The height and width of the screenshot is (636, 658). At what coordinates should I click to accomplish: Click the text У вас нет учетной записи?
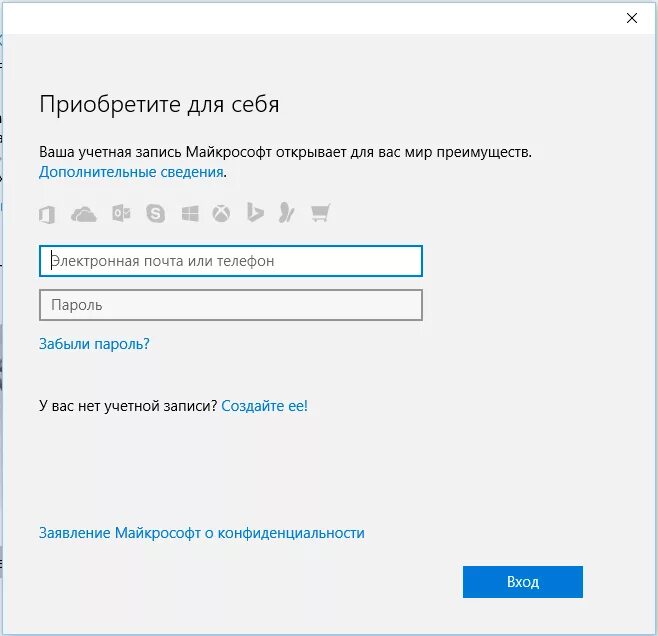128,406
